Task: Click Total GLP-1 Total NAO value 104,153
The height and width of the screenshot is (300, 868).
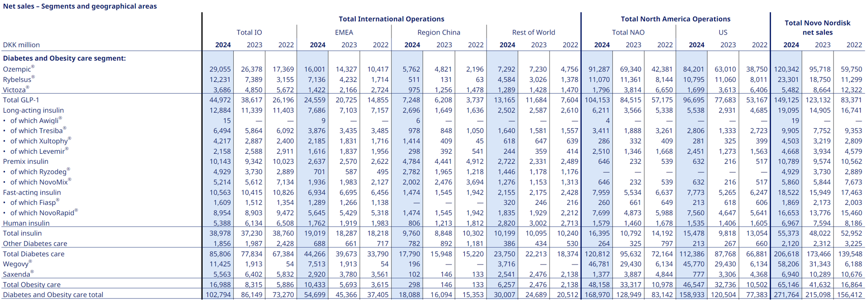Action: [x=597, y=100]
